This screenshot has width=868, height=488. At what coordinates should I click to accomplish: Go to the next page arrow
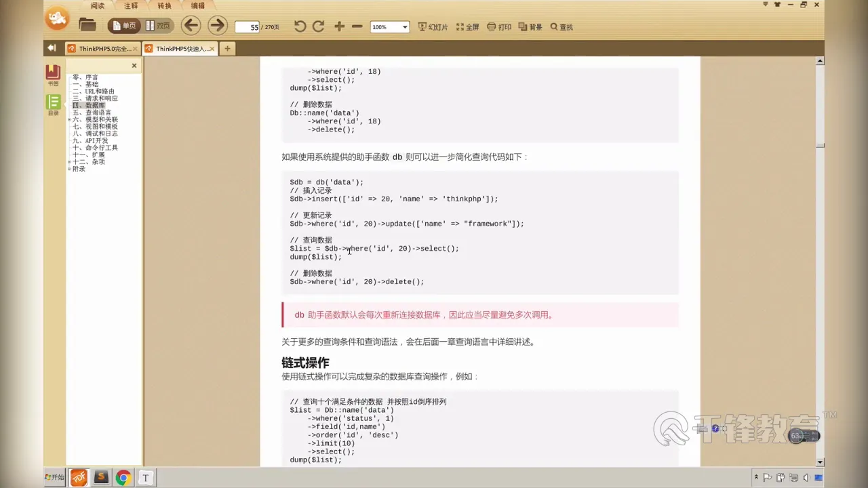[217, 26]
